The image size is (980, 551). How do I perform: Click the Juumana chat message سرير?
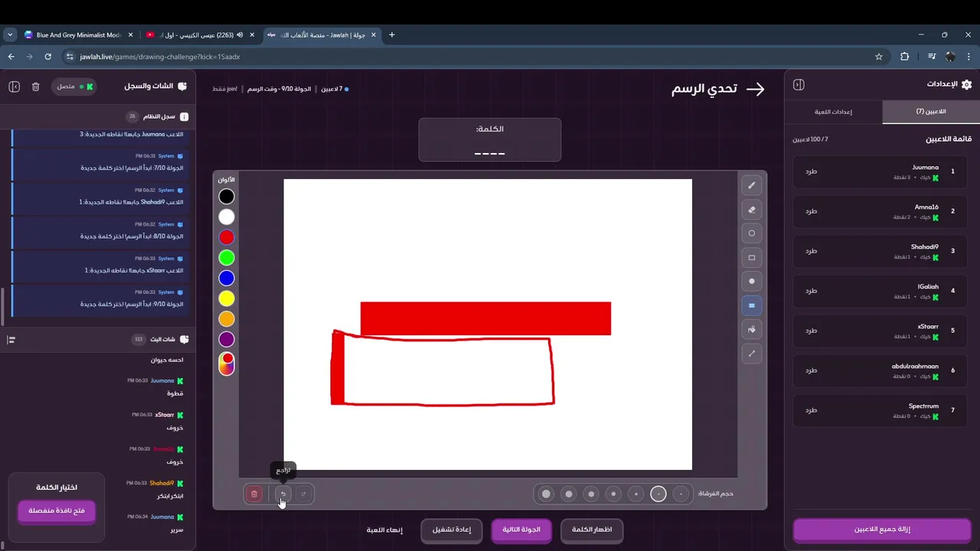tap(177, 530)
